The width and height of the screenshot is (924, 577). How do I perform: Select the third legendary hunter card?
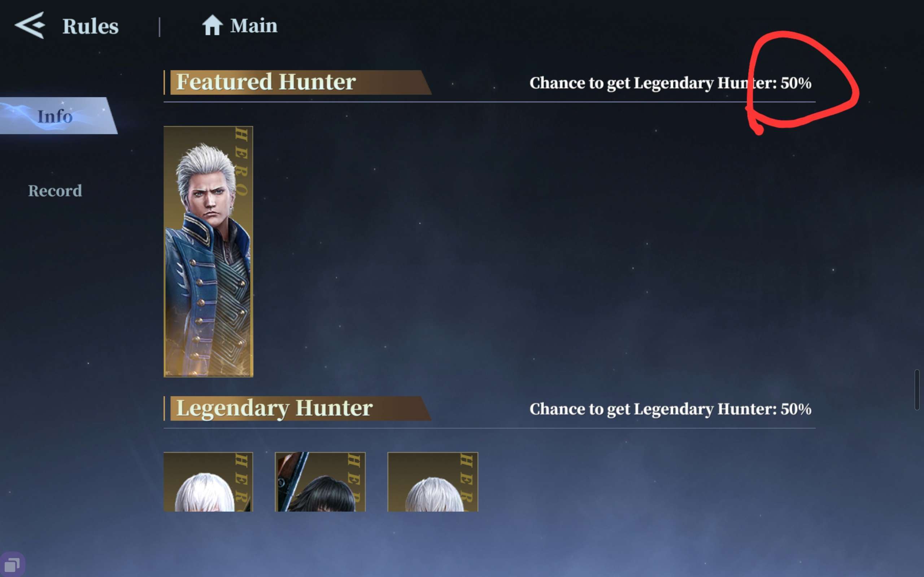pos(433,481)
